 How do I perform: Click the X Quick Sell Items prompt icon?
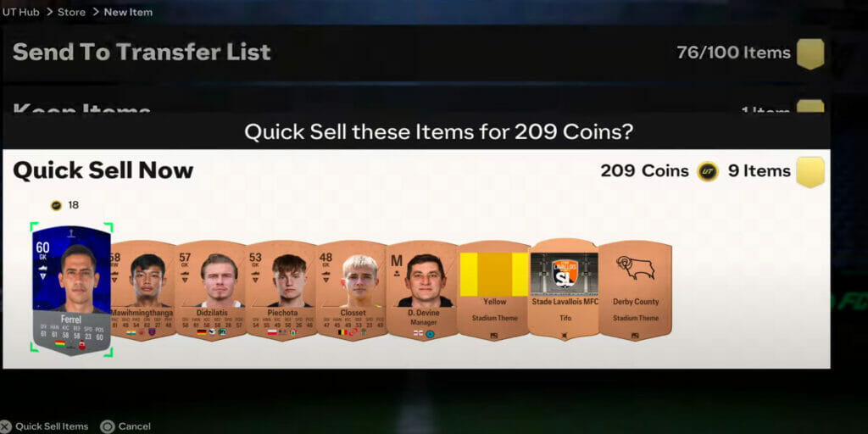[x=6, y=426]
